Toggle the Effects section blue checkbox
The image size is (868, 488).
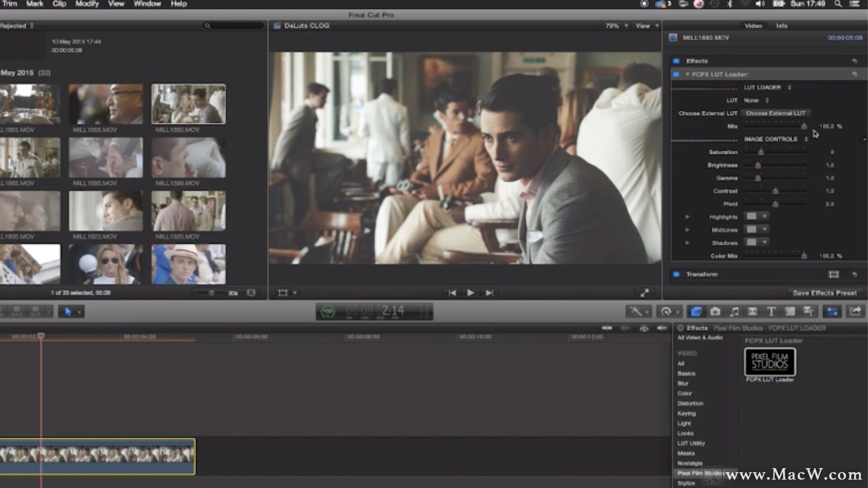coord(676,61)
